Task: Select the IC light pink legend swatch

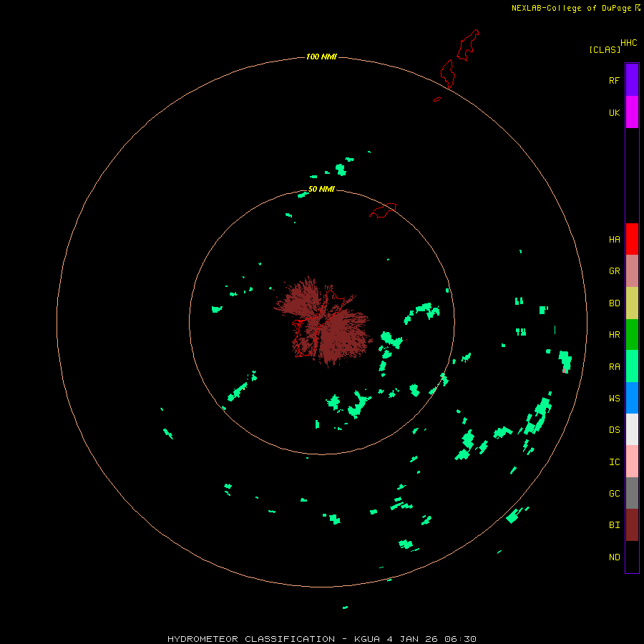Action: click(x=632, y=462)
